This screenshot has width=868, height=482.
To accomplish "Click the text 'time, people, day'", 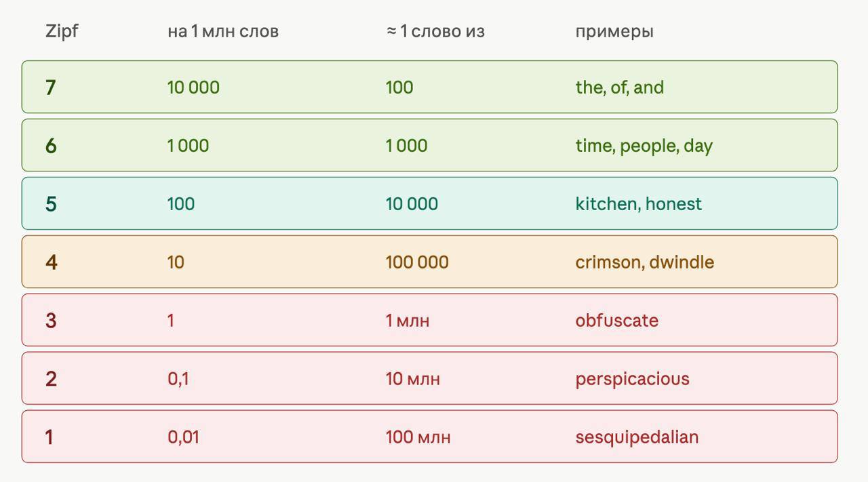I will 644,146.
